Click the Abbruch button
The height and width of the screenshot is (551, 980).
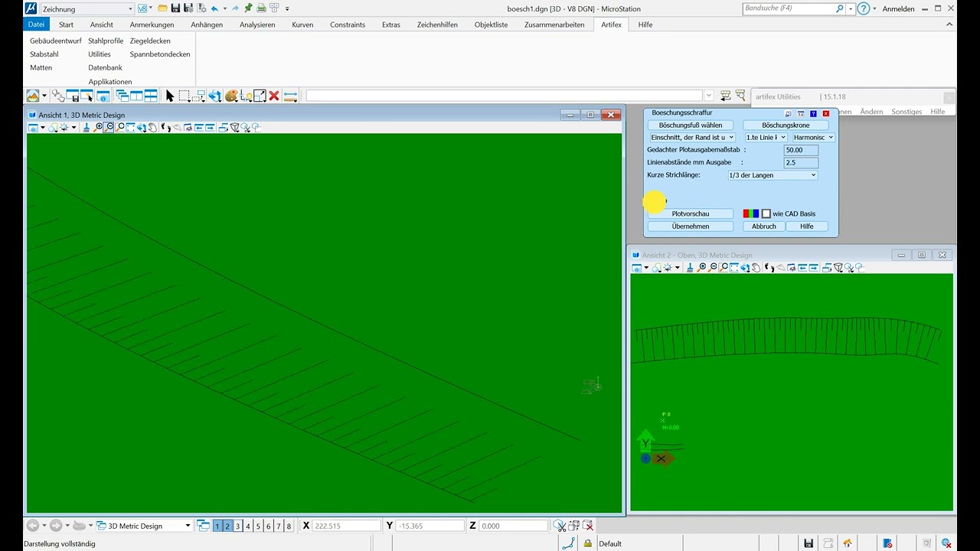tap(764, 227)
